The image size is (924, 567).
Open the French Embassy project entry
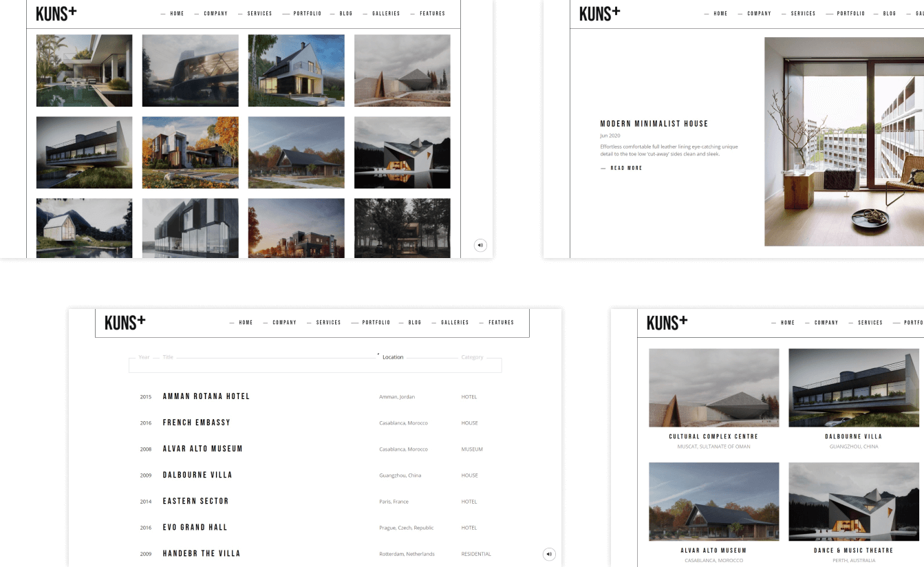196,422
